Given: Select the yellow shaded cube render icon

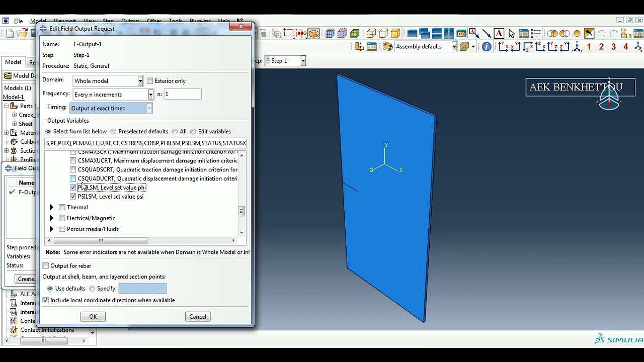Looking at the screenshot, I should (x=395, y=34).
